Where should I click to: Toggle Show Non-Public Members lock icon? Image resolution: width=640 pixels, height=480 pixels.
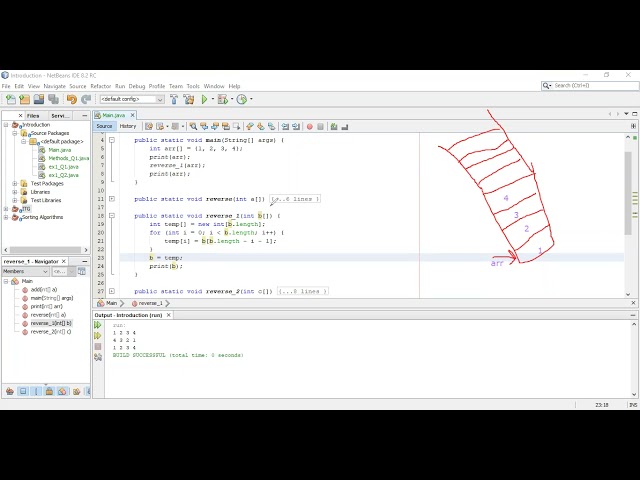tap(49, 391)
